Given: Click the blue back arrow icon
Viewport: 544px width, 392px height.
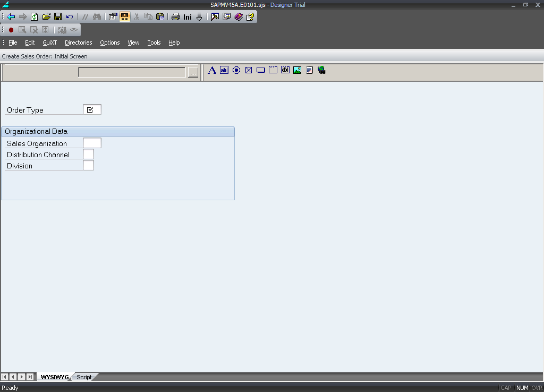Looking at the screenshot, I should click(x=11, y=17).
